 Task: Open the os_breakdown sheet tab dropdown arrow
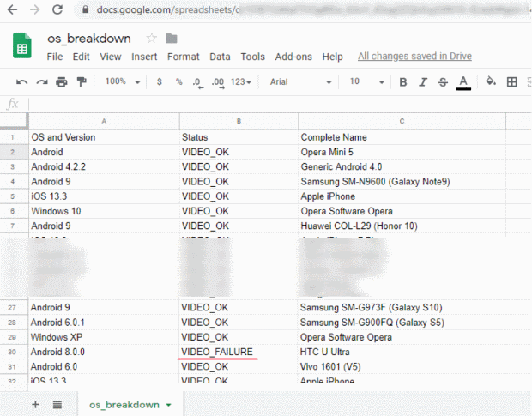click(x=169, y=405)
